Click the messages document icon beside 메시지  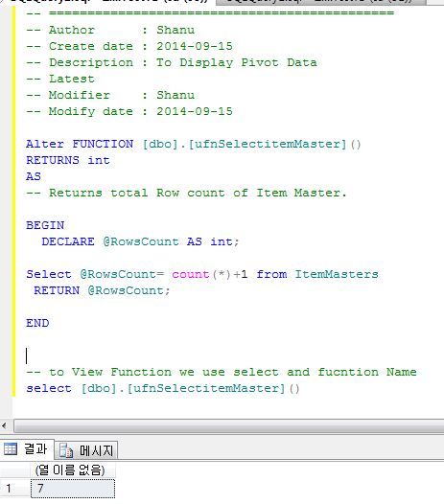66,450
